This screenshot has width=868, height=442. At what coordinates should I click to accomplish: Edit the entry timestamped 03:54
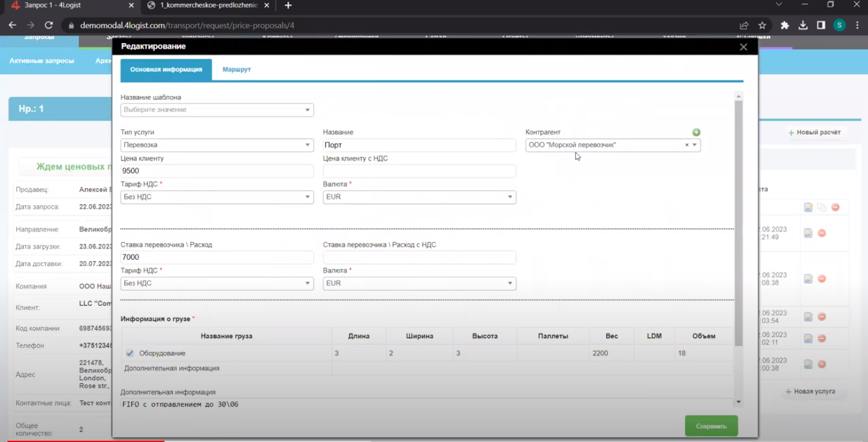(x=808, y=317)
